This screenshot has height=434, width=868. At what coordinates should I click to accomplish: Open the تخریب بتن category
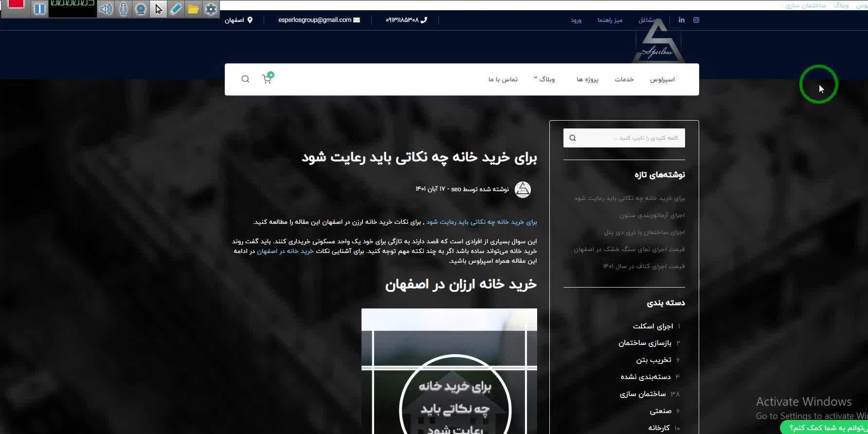[x=654, y=360]
